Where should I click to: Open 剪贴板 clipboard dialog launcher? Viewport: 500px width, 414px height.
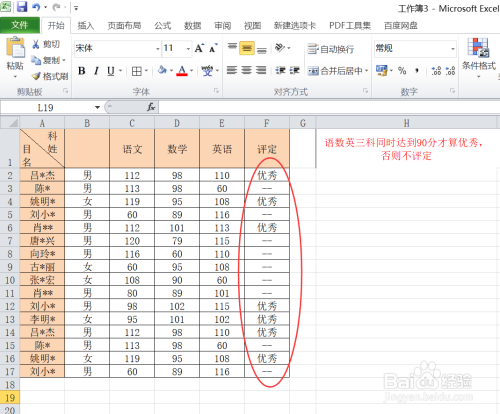tap(65, 91)
